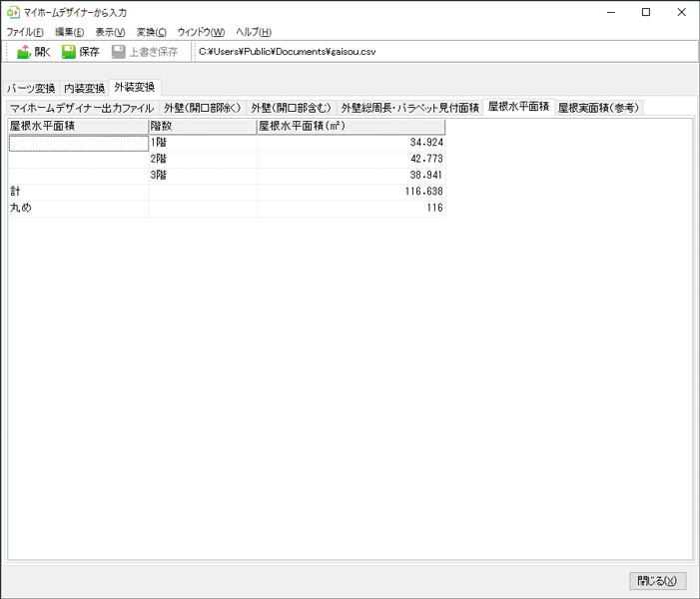Screen dimensions: 700x599
Task: Open the 変換 menu
Action: tap(151, 32)
